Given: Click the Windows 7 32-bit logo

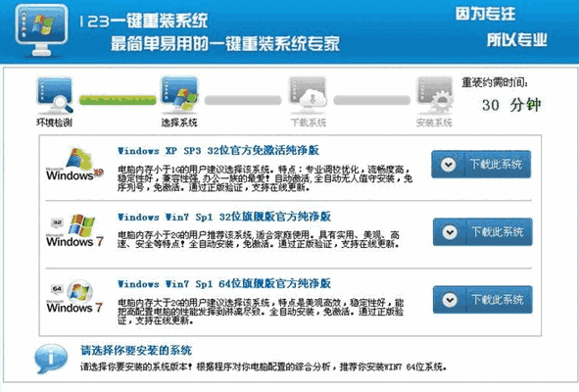Looking at the screenshot, I should coord(75,231).
